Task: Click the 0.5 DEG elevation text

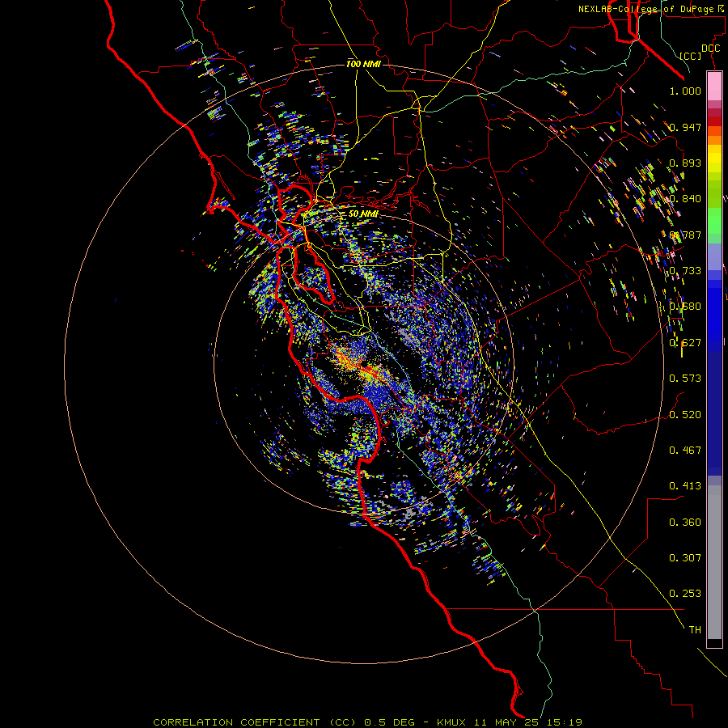Action: click(390, 722)
